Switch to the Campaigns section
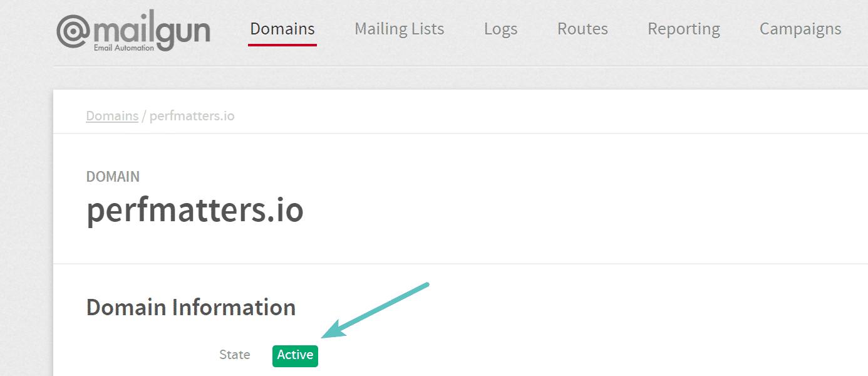Viewport: 868px width, 376px height. point(800,29)
